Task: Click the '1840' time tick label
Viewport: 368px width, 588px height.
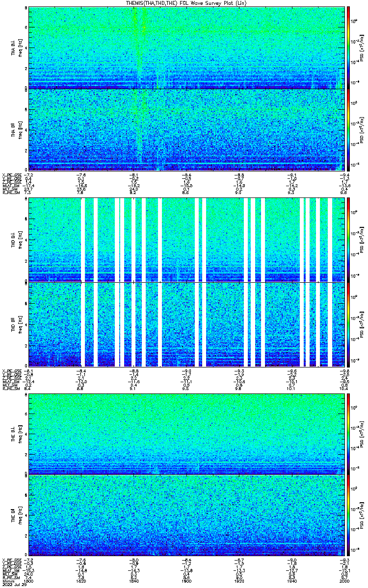Action: 134,580
